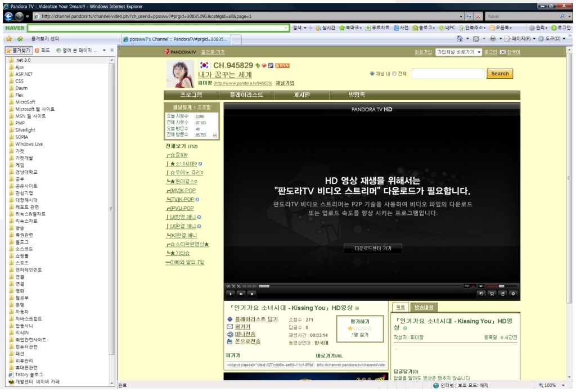Click the shopping cart icon in the player
576x392 pixels.
click(x=492, y=294)
